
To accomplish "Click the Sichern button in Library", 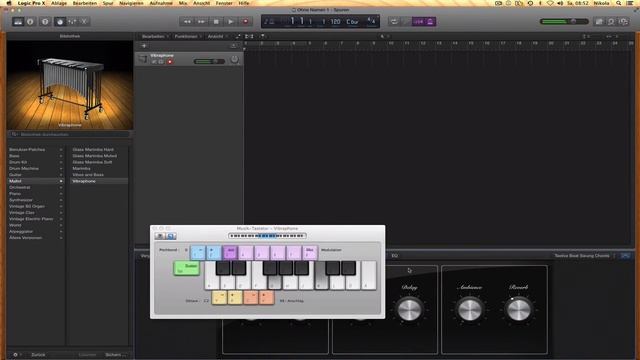I will [115, 355].
